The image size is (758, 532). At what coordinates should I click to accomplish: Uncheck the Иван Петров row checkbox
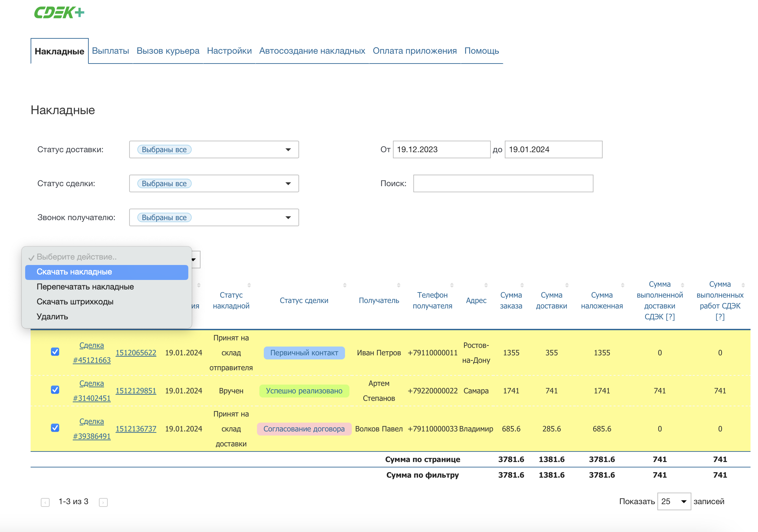(55, 352)
